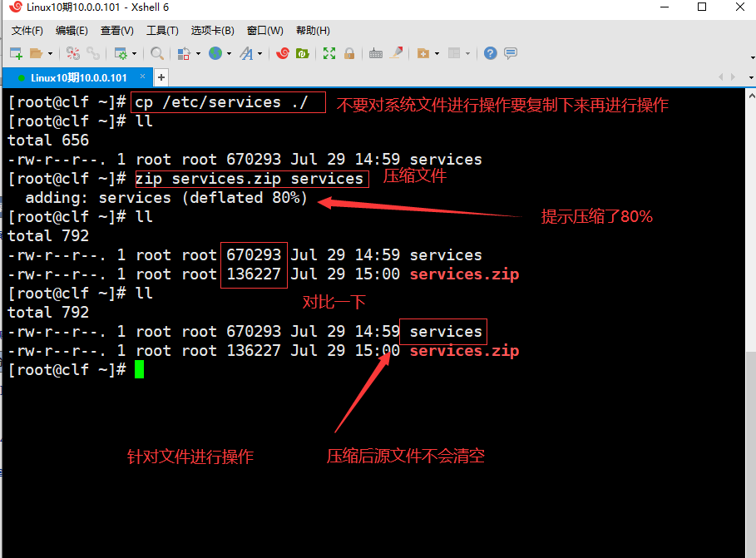Click the Disconnect icon
This screenshot has width=756, height=558.
pos(73,53)
